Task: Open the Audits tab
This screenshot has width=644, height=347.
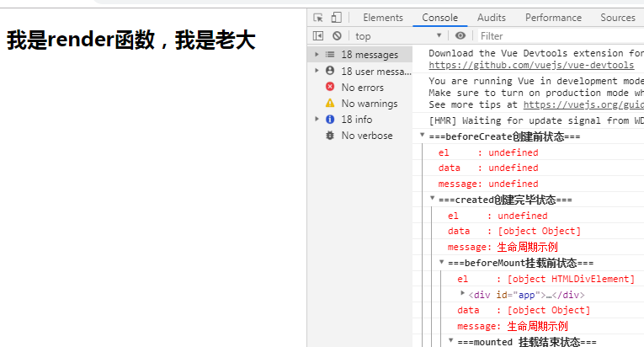Action: (x=492, y=18)
